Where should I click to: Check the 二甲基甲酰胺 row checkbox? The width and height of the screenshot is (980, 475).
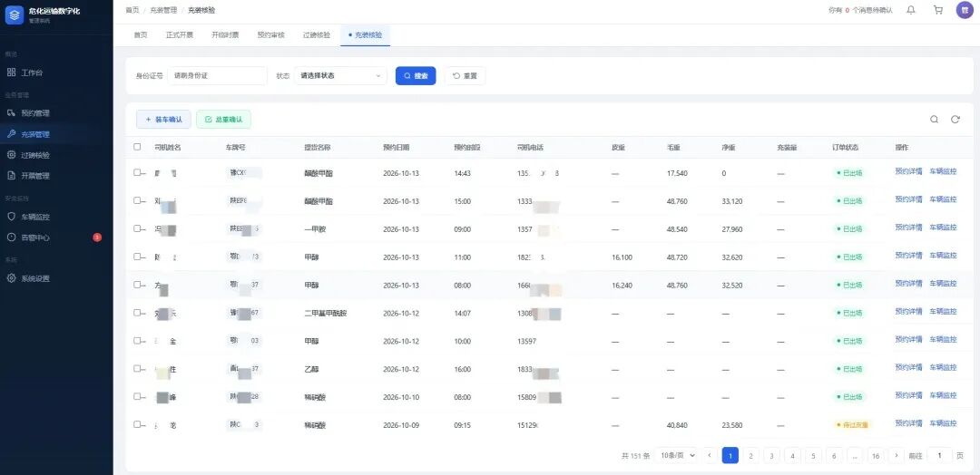tap(137, 313)
